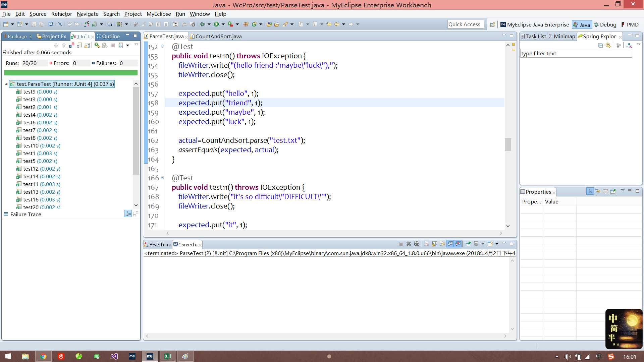
Task: Click the Run menu item in menu bar
Action: click(x=180, y=14)
